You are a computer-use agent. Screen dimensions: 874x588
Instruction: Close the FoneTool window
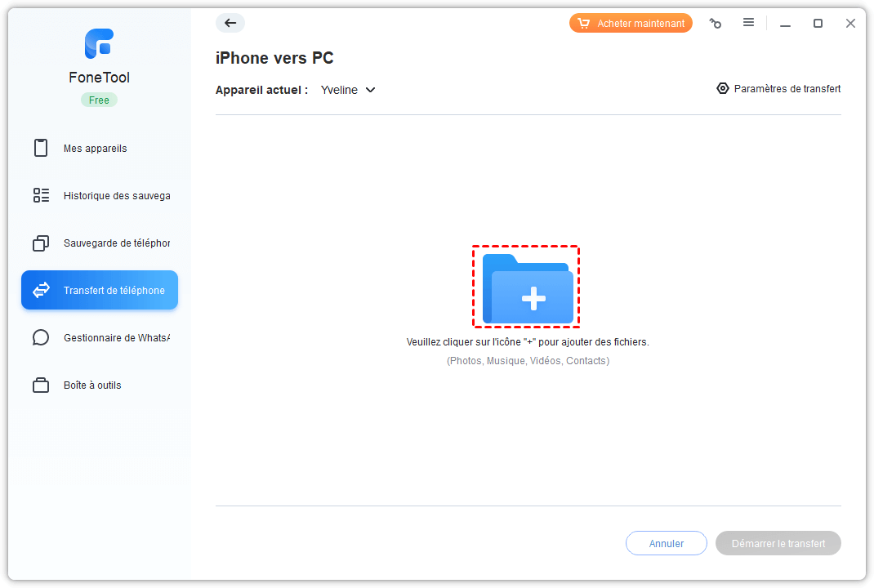click(850, 24)
